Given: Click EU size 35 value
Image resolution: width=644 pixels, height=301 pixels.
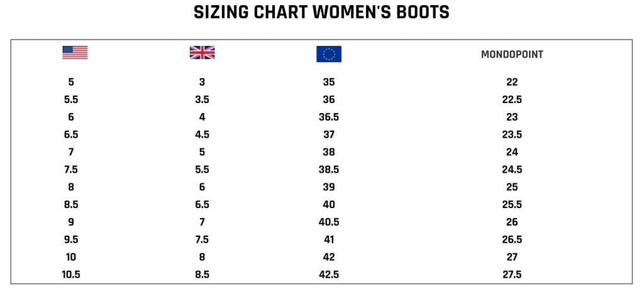Looking at the screenshot, I should pos(328,82).
